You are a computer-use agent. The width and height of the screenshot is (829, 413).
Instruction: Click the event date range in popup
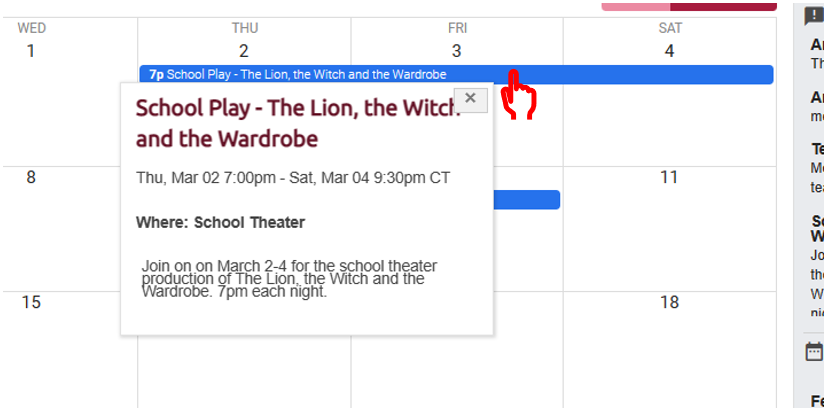point(293,178)
